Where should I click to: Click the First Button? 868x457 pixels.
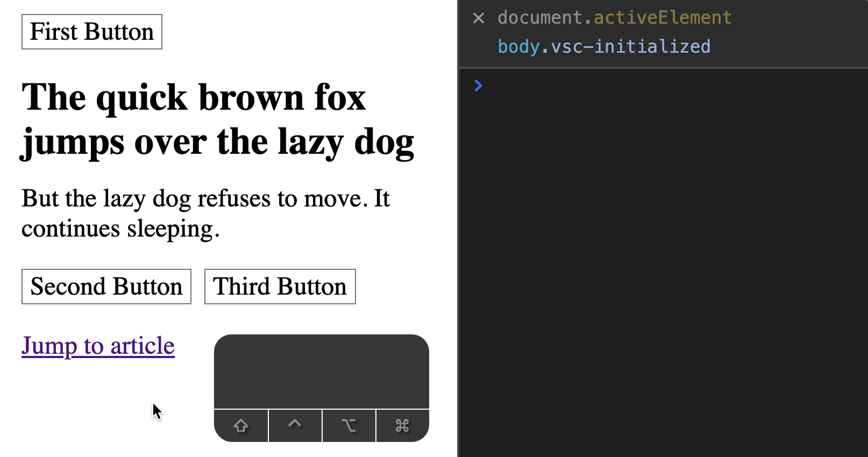(x=91, y=32)
